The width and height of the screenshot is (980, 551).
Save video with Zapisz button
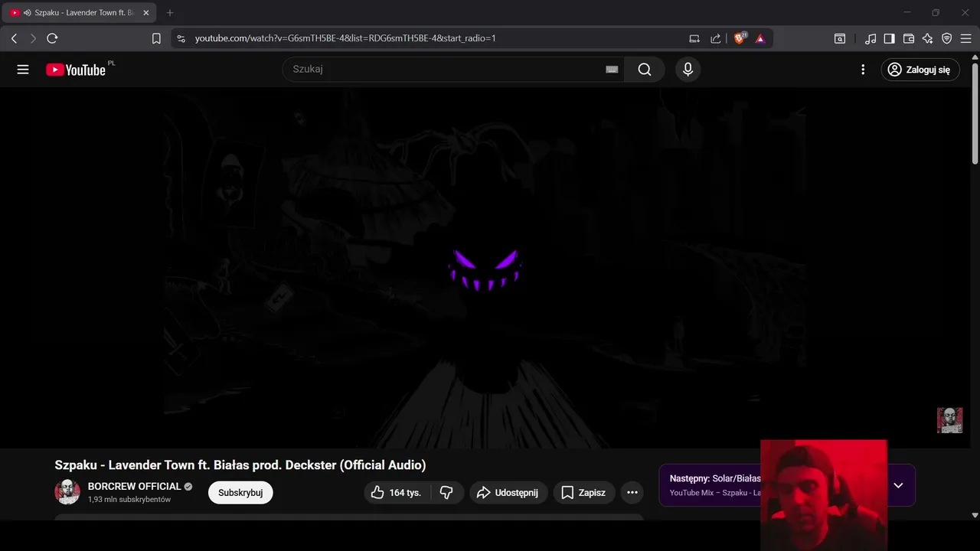coord(583,493)
